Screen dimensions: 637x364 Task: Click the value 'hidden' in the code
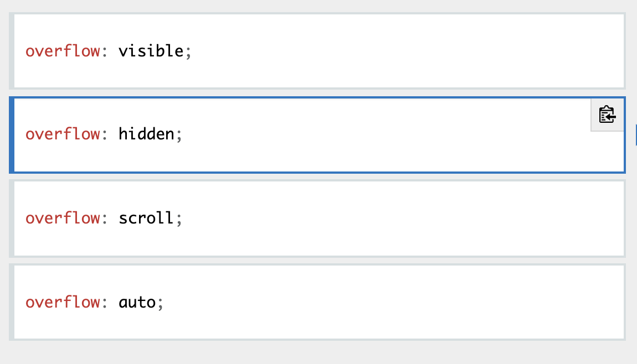(146, 134)
